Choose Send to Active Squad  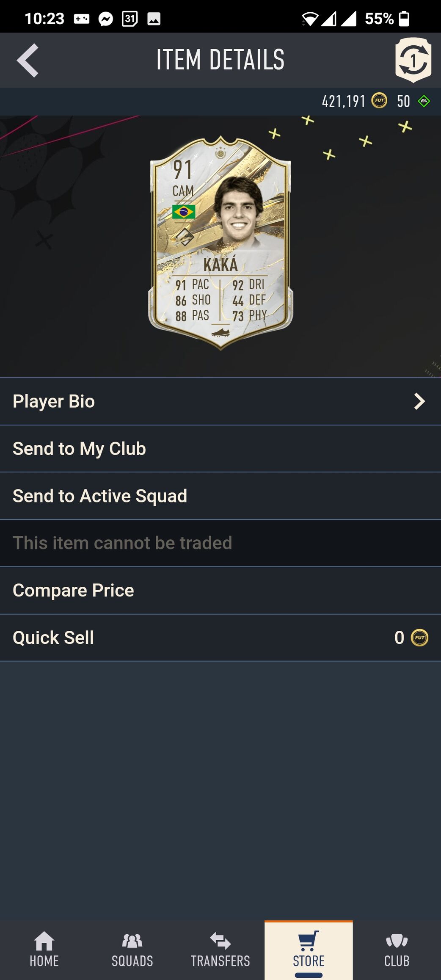point(100,496)
